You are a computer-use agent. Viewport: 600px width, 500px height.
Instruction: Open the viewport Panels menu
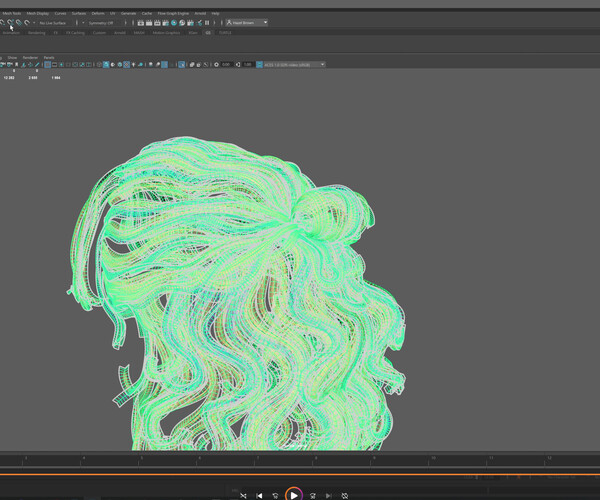click(48, 57)
